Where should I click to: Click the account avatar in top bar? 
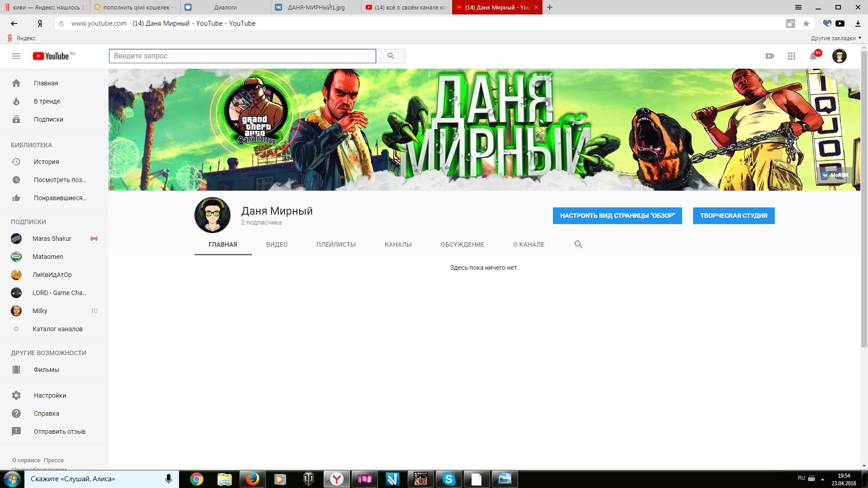[839, 56]
